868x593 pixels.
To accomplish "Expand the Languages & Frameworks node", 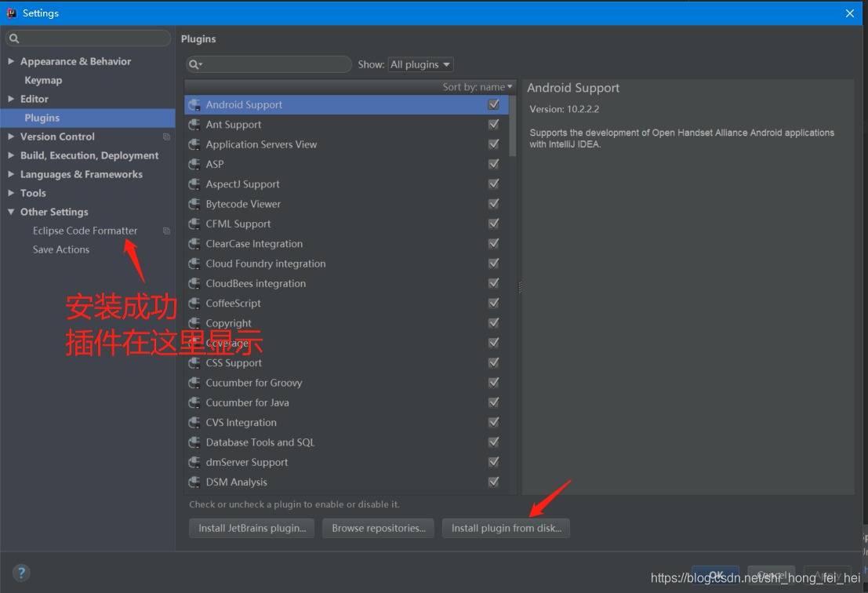I will [11, 174].
